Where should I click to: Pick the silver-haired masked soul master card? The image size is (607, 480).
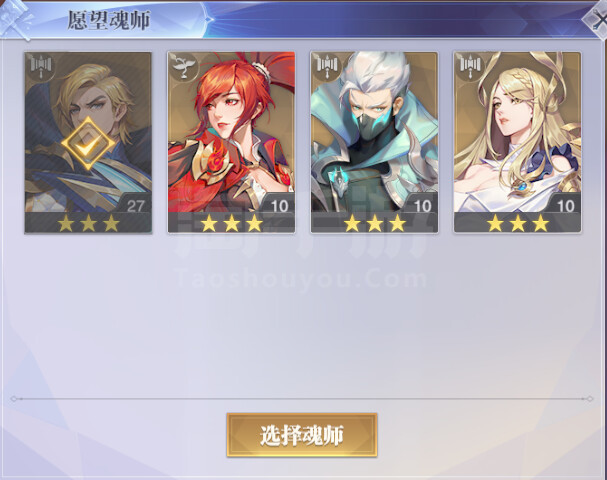pyautogui.click(x=375, y=143)
